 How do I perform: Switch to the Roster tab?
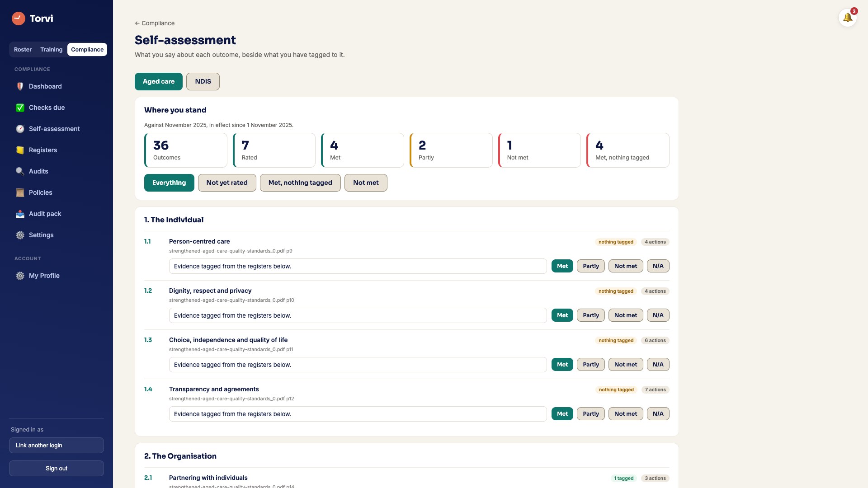pyautogui.click(x=23, y=50)
